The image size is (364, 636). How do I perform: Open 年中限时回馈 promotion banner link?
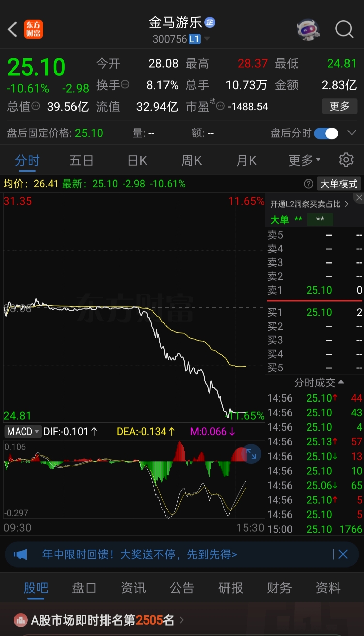140,554
